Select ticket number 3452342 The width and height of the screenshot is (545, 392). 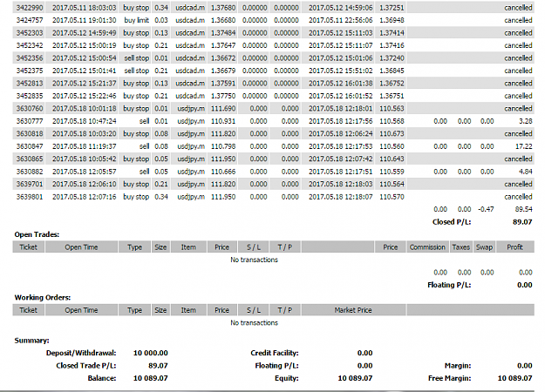[30, 45]
